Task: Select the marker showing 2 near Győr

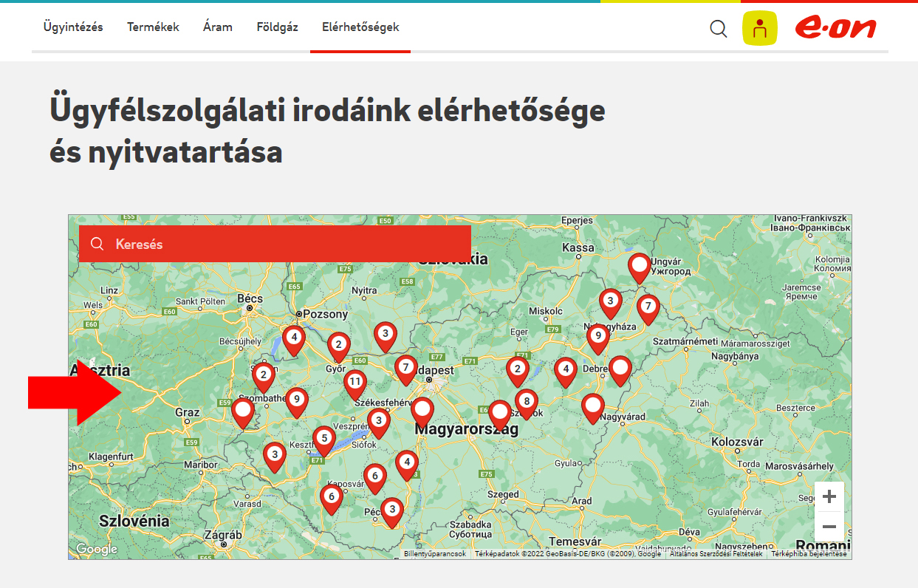Action: coord(338,343)
